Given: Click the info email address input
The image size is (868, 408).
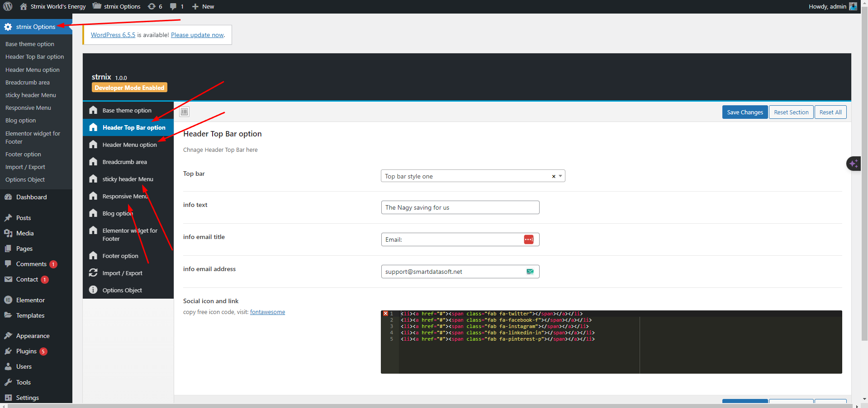Looking at the screenshot, I should tap(460, 272).
